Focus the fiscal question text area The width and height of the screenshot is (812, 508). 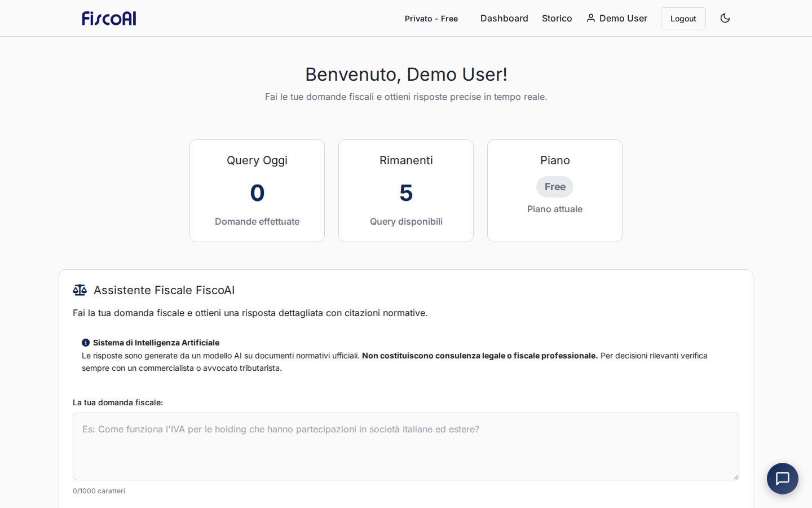406,446
